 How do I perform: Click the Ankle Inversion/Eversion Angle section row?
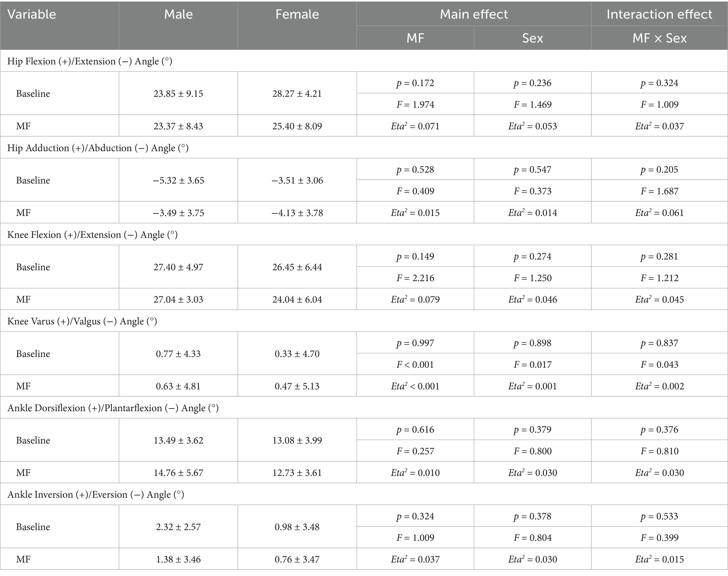pos(96,494)
